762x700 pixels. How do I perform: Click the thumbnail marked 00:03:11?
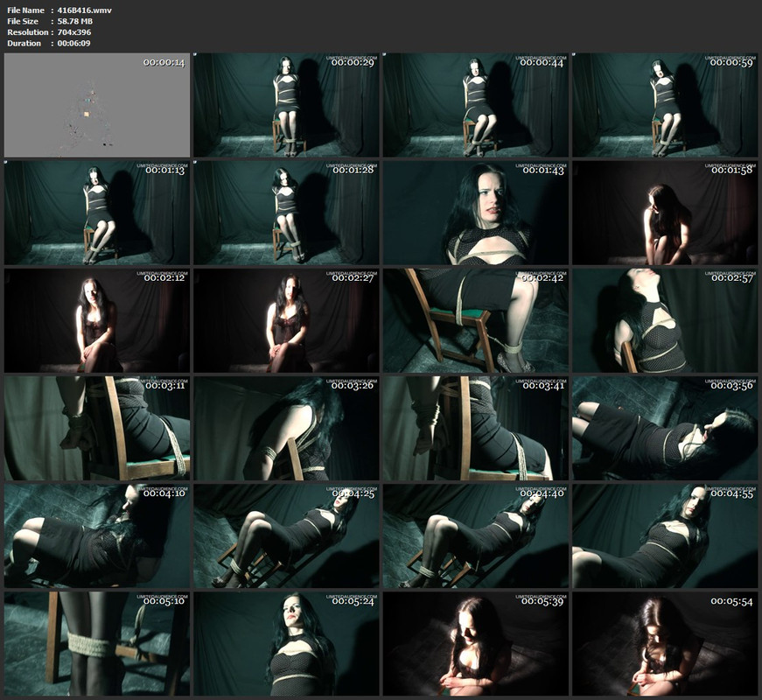[97, 428]
